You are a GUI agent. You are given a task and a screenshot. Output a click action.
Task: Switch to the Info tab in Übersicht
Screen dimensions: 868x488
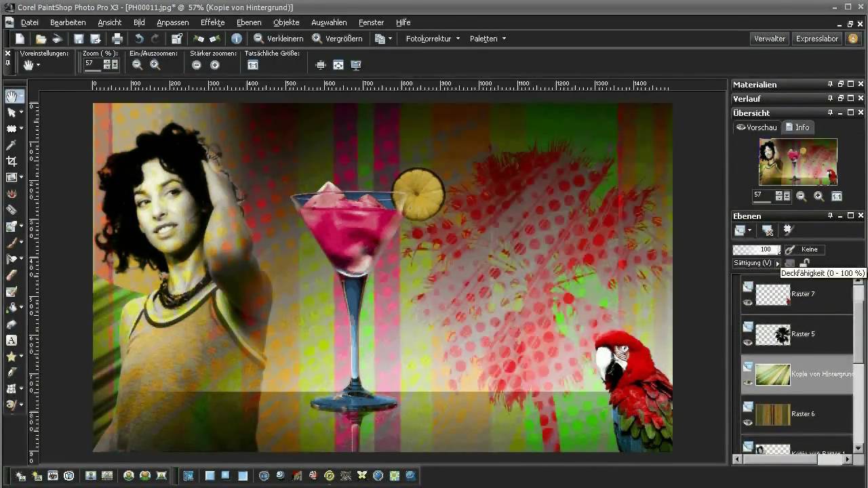tap(797, 127)
